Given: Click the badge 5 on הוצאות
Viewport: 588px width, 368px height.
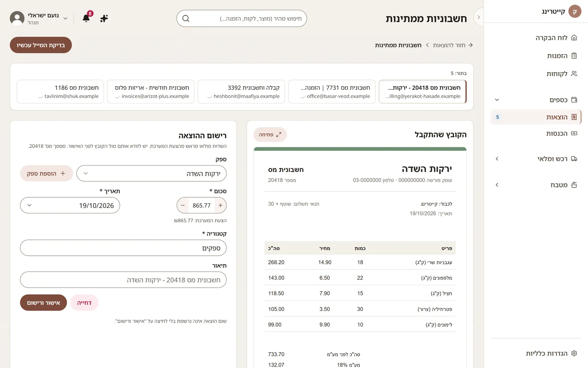Looking at the screenshot, I should (498, 117).
